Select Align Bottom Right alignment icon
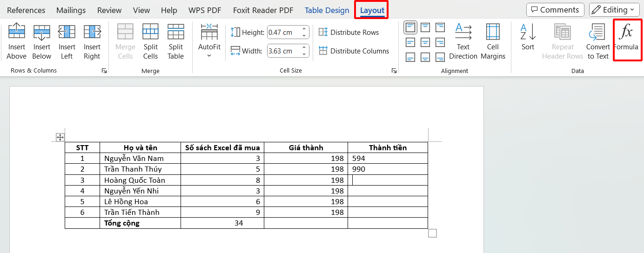644x253 pixels. click(440, 57)
